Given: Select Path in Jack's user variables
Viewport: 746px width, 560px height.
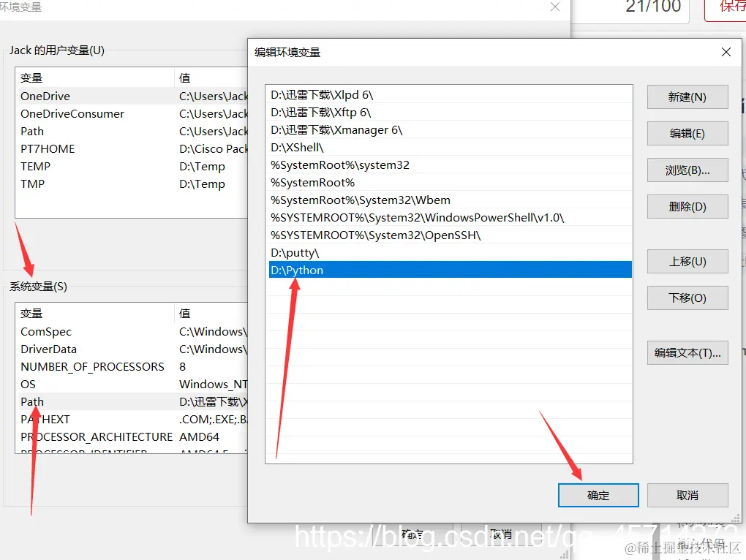Looking at the screenshot, I should pos(133,131).
